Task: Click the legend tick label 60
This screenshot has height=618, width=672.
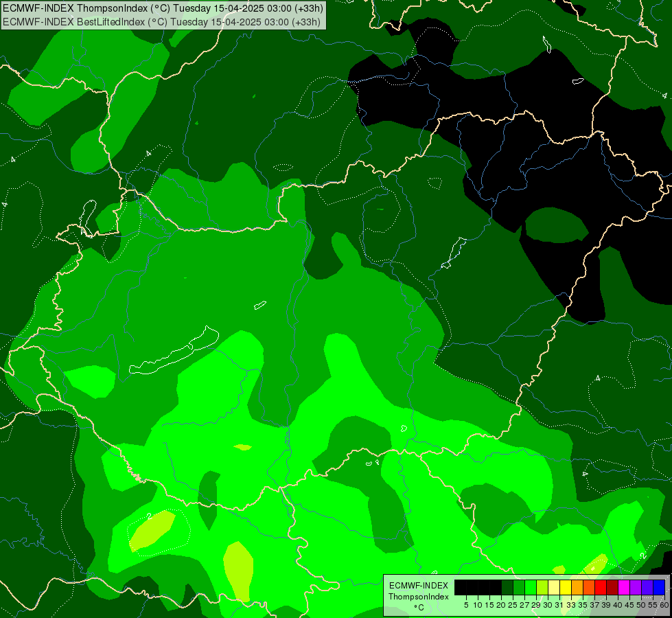Action: [664, 605]
